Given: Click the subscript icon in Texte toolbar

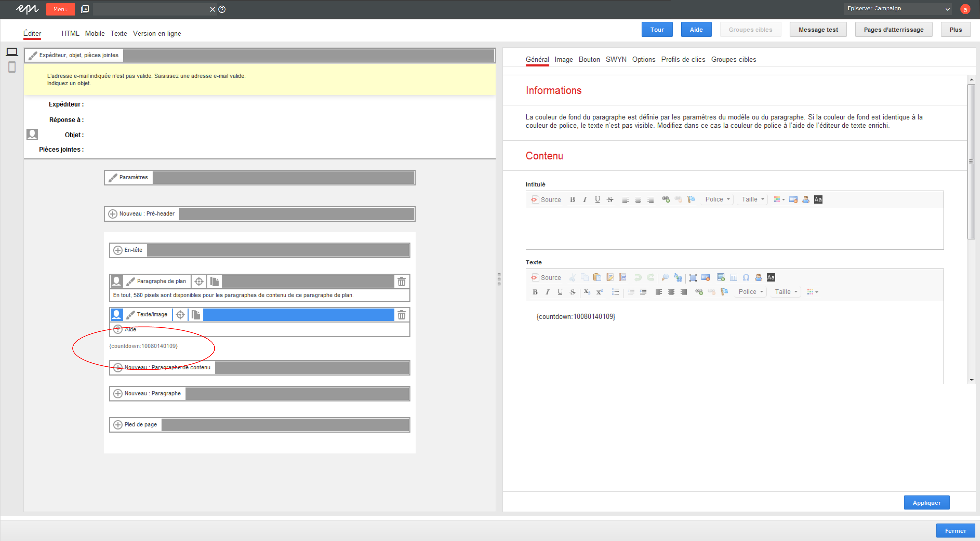Looking at the screenshot, I should point(587,292).
